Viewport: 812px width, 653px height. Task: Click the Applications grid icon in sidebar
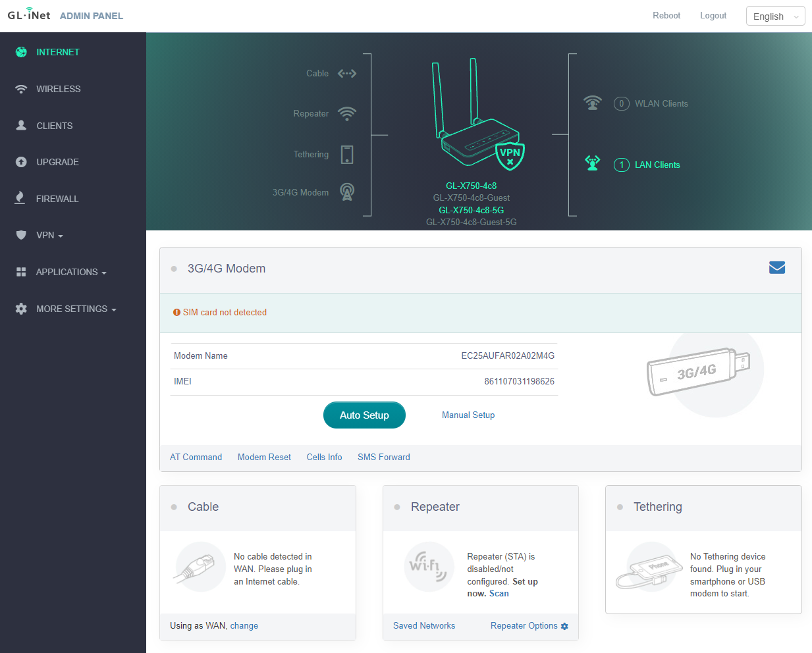coord(21,272)
